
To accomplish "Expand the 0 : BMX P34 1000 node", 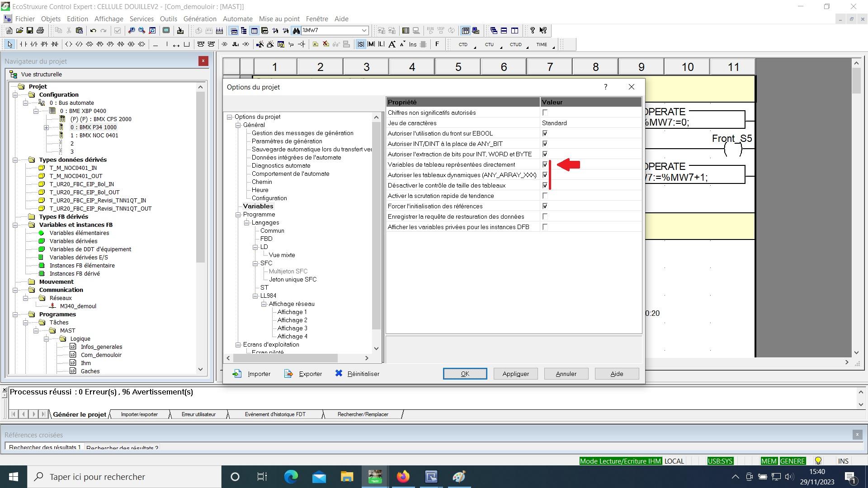I will coord(46,127).
